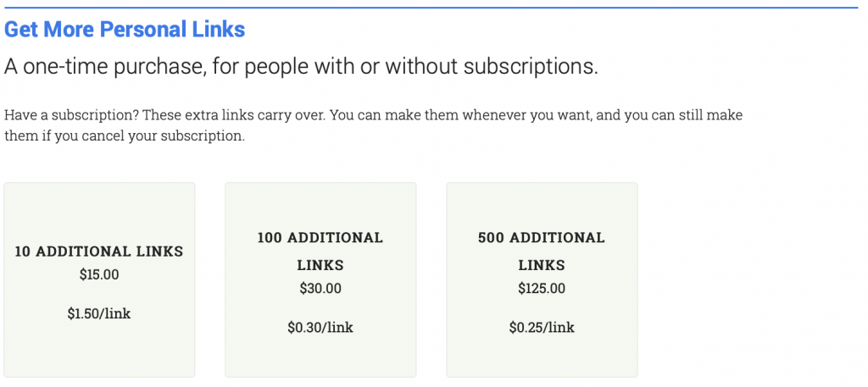Click the $0.30/link rate text
The image size is (868, 387).
coord(320,327)
